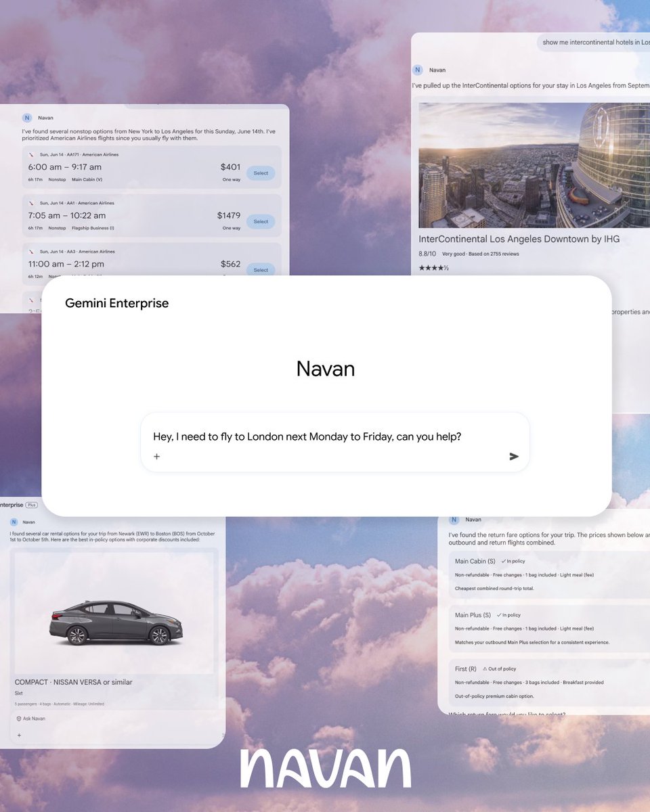
Task: Click the 'show me intercontinental hotels' message bubble
Action: pos(593,42)
